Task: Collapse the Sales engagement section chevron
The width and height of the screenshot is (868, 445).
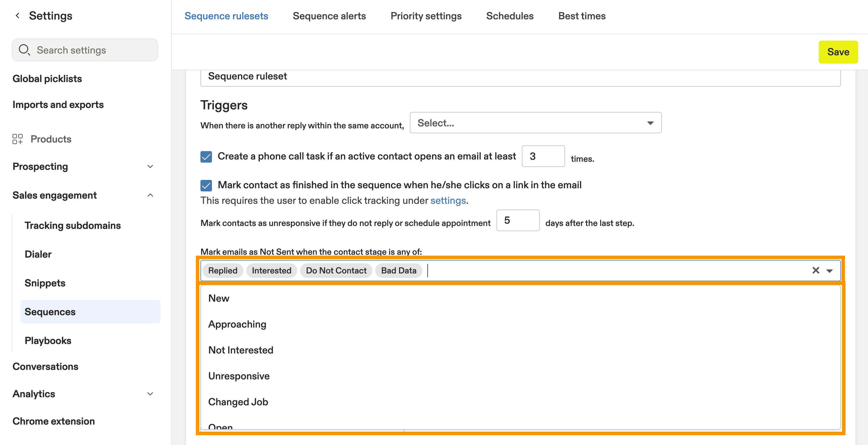Action: tap(150, 195)
